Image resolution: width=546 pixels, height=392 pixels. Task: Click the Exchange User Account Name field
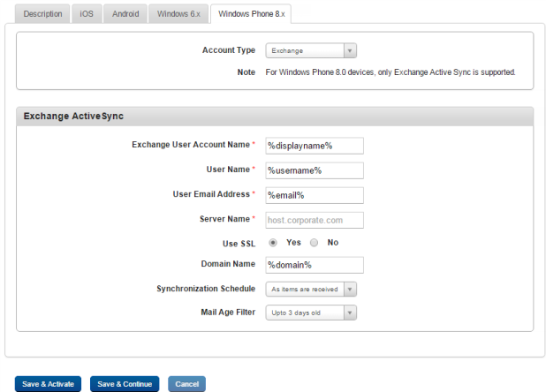click(315, 146)
